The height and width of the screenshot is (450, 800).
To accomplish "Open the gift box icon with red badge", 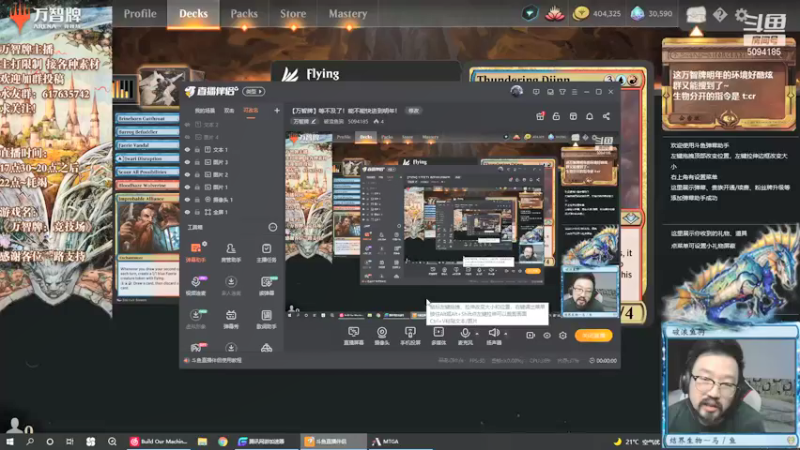I will (540, 116).
